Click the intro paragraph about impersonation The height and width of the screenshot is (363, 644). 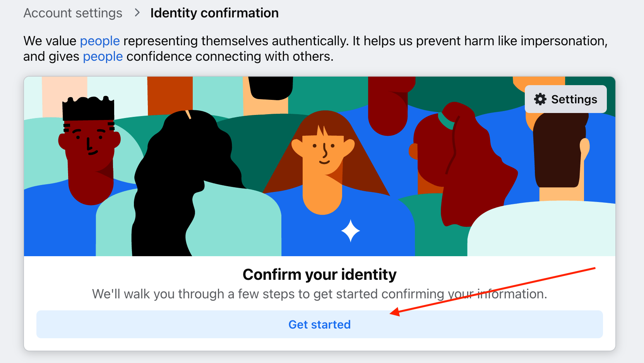pos(315,49)
